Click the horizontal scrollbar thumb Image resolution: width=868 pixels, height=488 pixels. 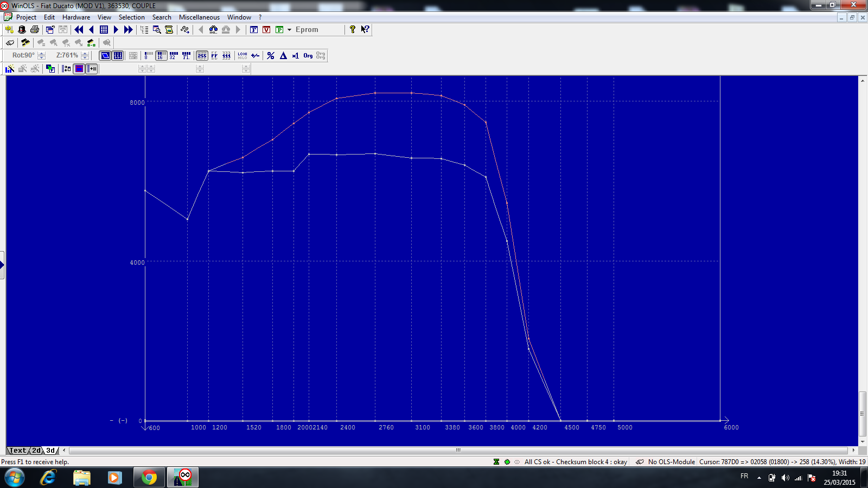(458, 450)
